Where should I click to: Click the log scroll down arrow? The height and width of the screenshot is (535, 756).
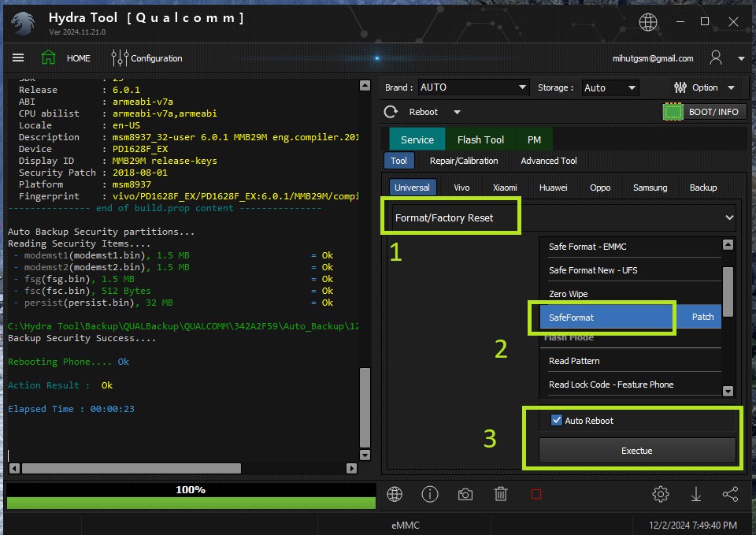point(365,455)
